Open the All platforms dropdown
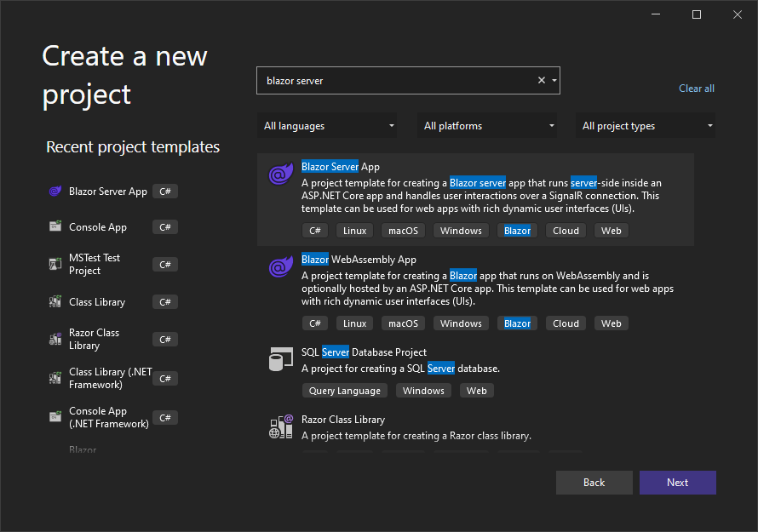This screenshot has width=758, height=532. pyautogui.click(x=487, y=126)
